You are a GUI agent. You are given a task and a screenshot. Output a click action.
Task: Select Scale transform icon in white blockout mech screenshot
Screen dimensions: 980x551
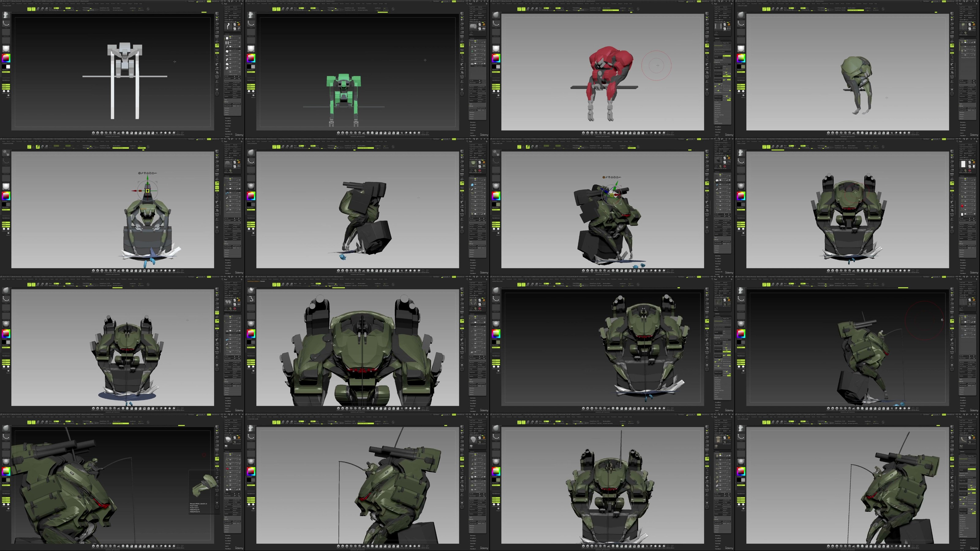tap(42, 9)
